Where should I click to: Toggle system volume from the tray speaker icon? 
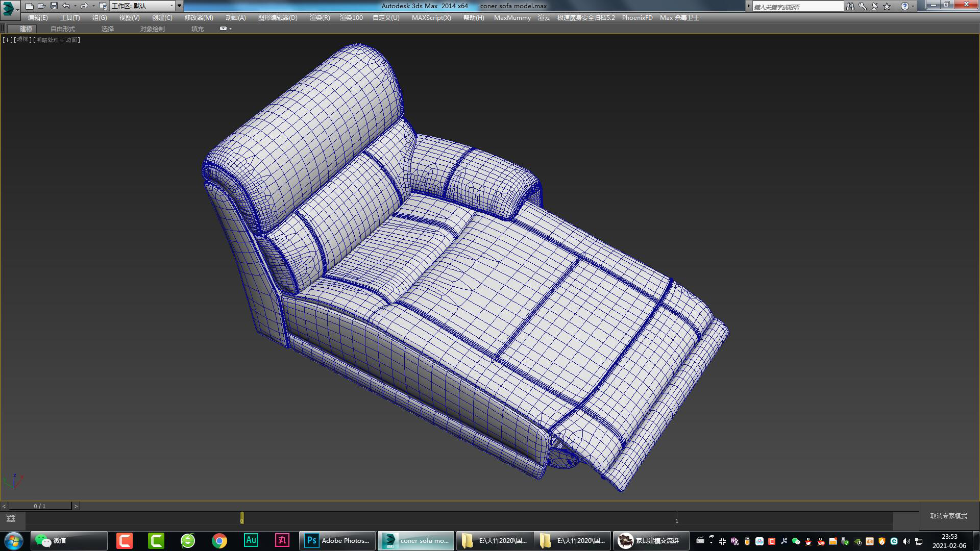[x=906, y=541]
